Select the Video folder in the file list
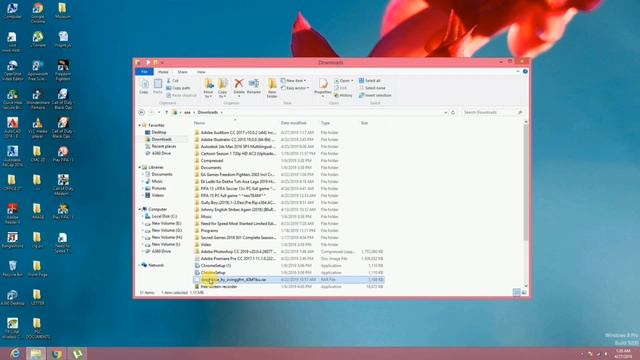The height and width of the screenshot is (360, 640). pyautogui.click(x=288, y=244)
